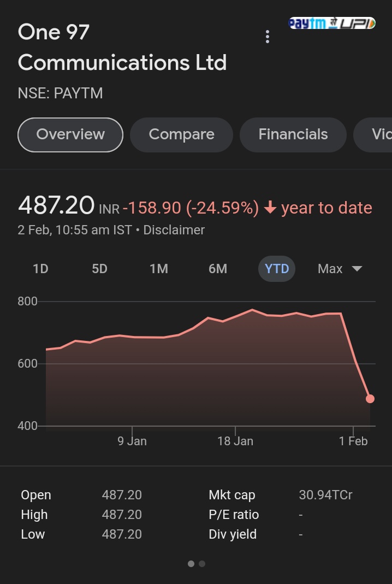Select the 5D time range
The width and height of the screenshot is (392, 584).
100,269
